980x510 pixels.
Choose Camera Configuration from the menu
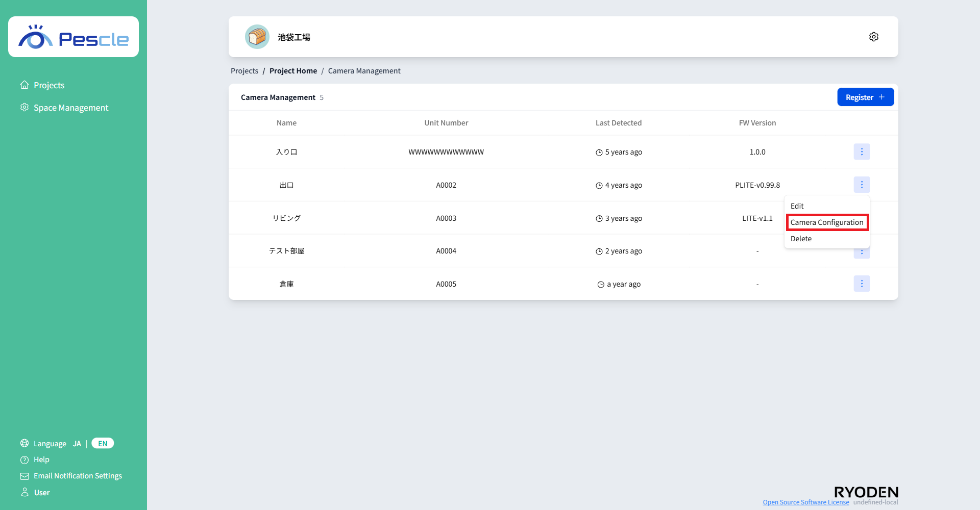pyautogui.click(x=827, y=222)
